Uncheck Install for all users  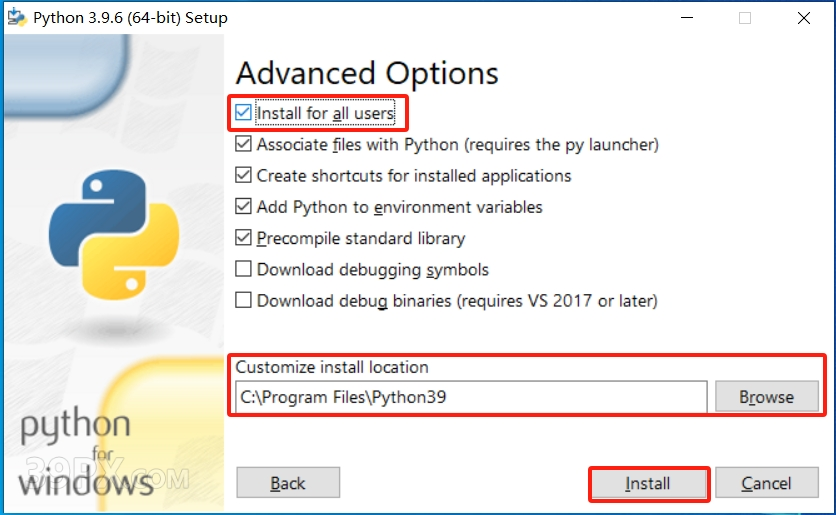(243, 112)
